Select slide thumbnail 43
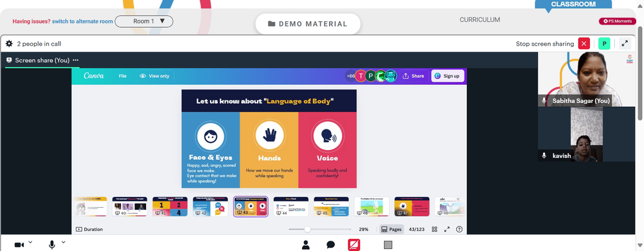 click(x=251, y=207)
